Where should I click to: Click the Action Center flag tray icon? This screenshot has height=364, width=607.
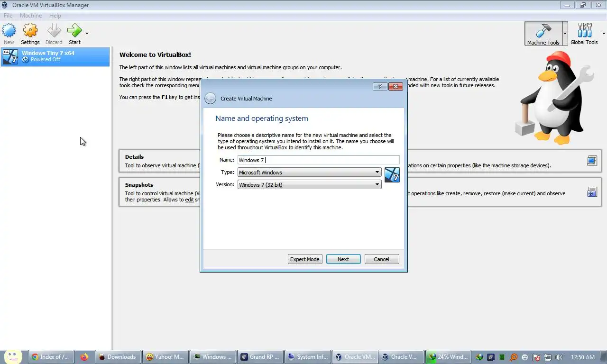536,357
